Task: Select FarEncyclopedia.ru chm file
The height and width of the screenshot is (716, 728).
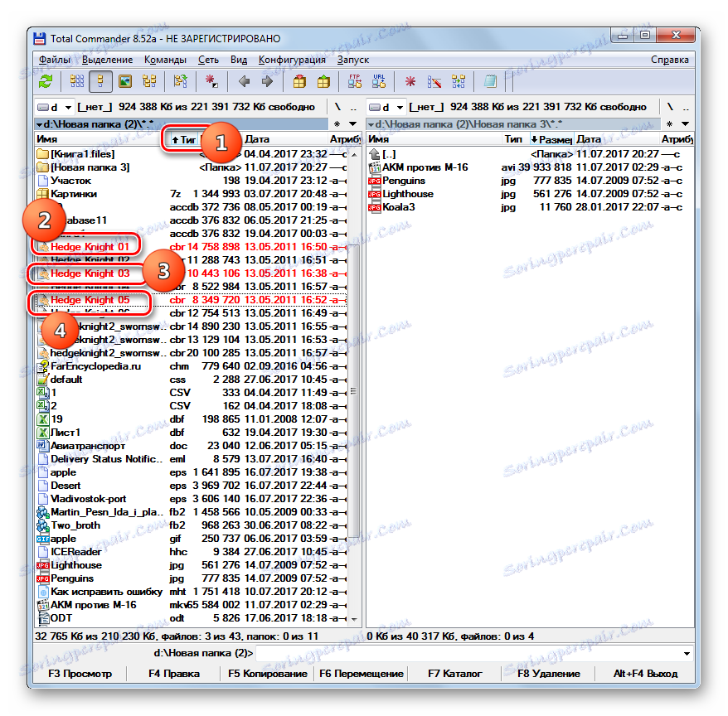Action: [191, 366]
